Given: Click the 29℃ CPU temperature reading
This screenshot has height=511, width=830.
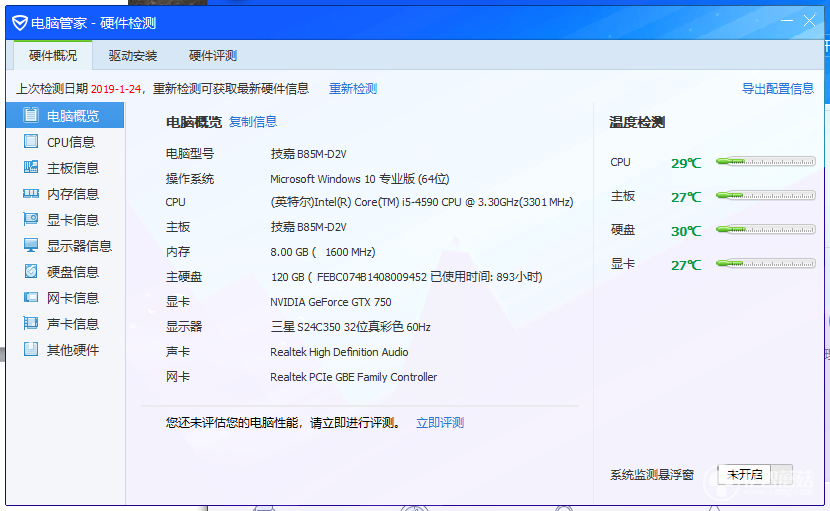Looking at the screenshot, I should (686, 163).
